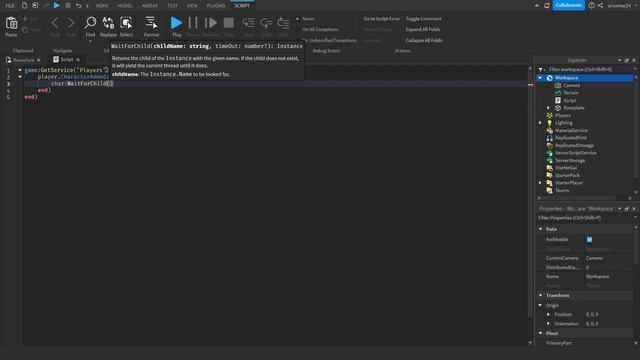Switch to the AVATAR ribbon tab

click(150, 6)
